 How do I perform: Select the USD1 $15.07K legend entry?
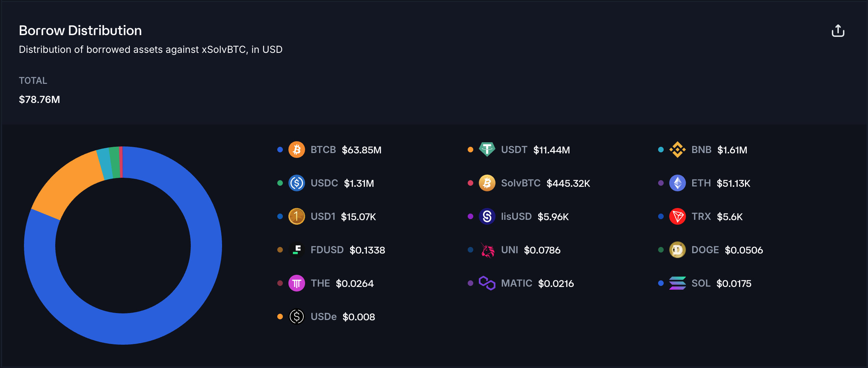[x=327, y=216]
